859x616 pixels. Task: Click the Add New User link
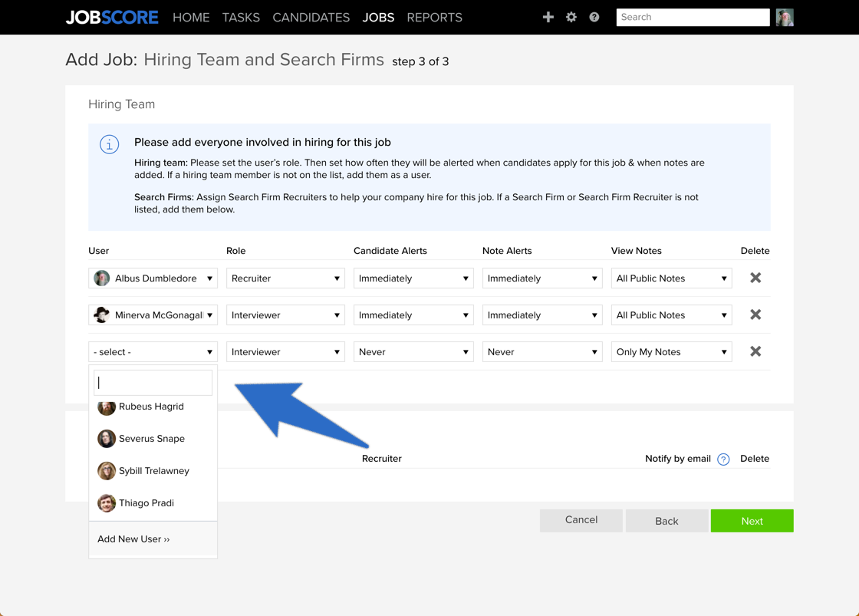pos(133,539)
